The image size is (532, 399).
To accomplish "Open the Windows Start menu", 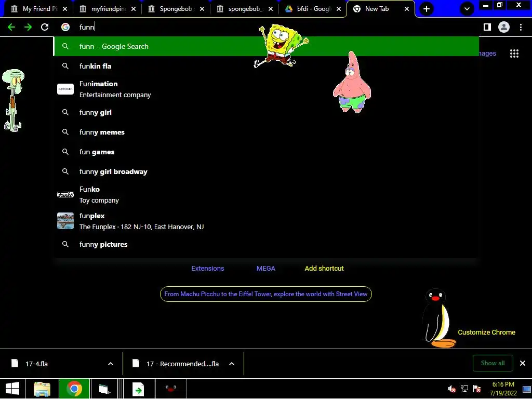I will pyautogui.click(x=12, y=389).
